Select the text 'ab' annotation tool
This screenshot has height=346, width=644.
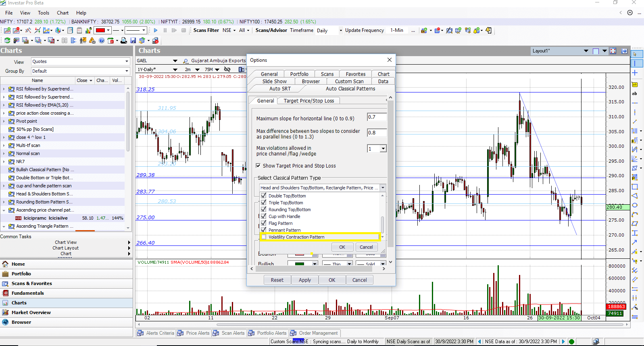pos(635,94)
